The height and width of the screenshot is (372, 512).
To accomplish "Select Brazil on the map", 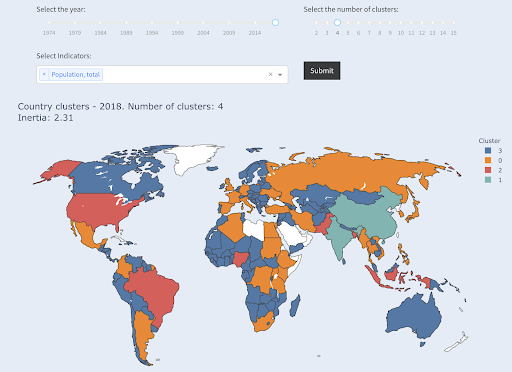I will point(155,293).
